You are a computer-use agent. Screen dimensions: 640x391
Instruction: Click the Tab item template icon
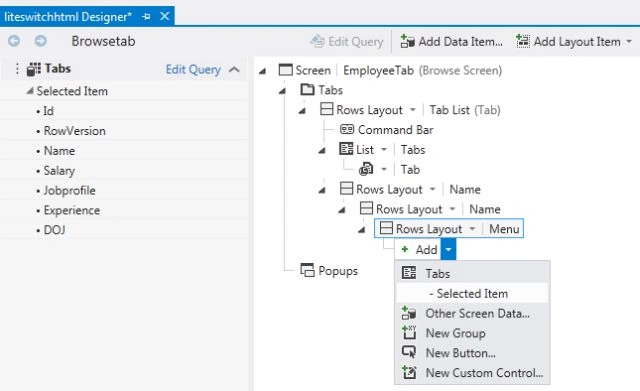pos(366,169)
